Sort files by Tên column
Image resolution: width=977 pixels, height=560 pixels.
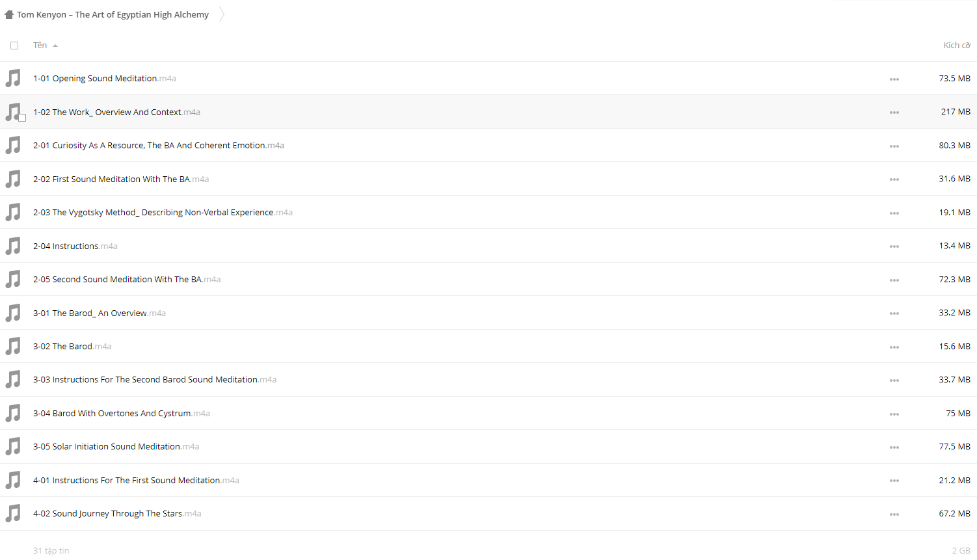pos(40,45)
